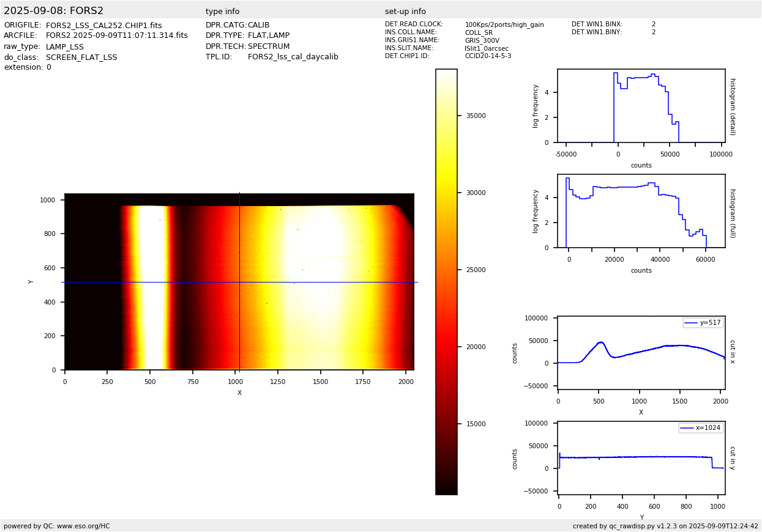Click the TPL.ID value FORS2_lss_cal_daycalib

tap(293, 57)
